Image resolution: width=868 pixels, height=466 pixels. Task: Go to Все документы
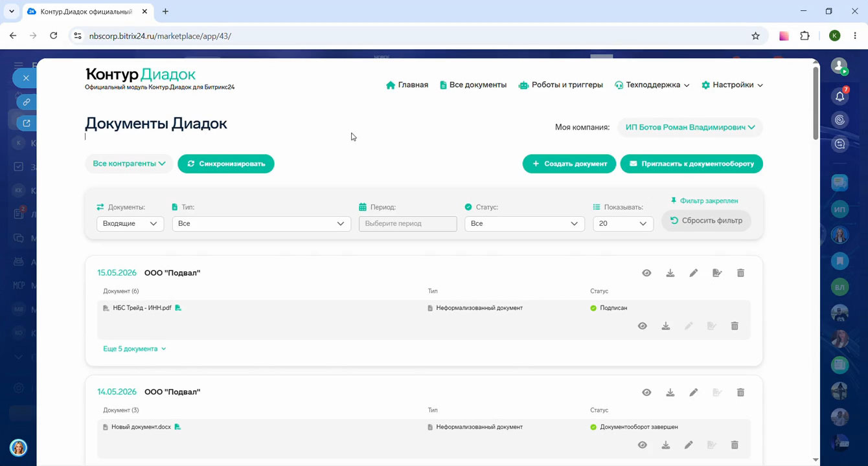[473, 85]
